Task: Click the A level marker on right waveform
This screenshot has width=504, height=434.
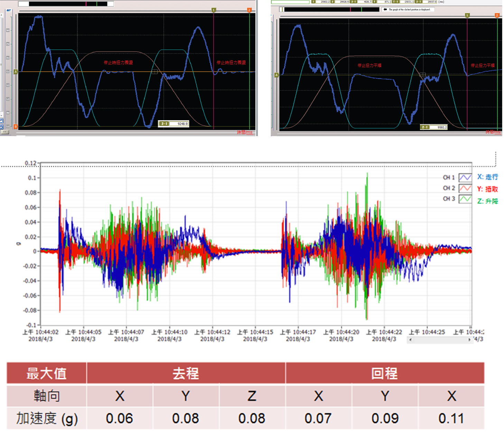Action: pos(276,75)
